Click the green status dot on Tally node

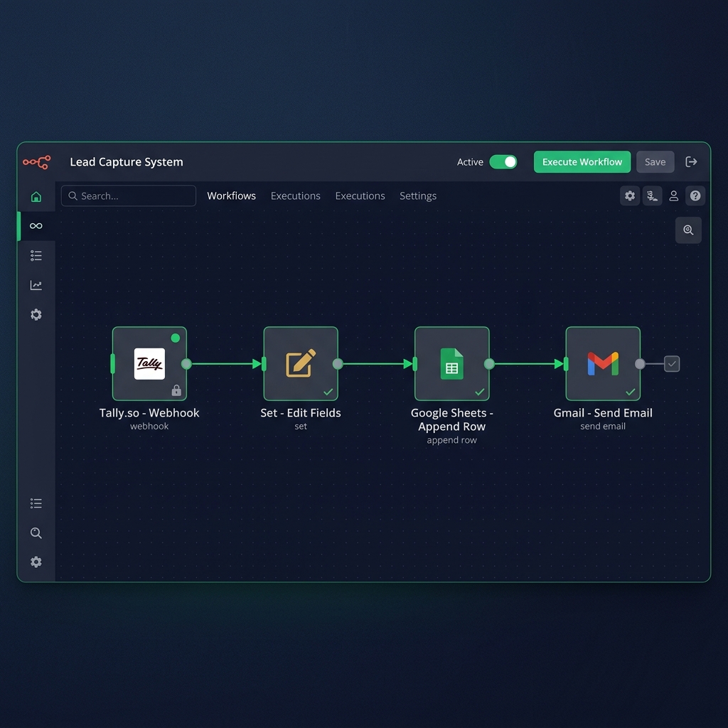click(175, 338)
